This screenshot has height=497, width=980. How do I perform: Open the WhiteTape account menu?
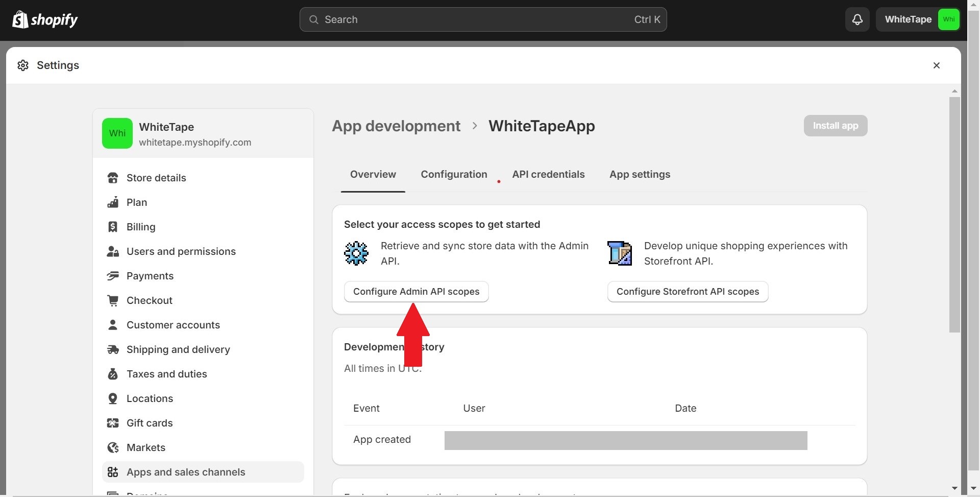point(919,19)
